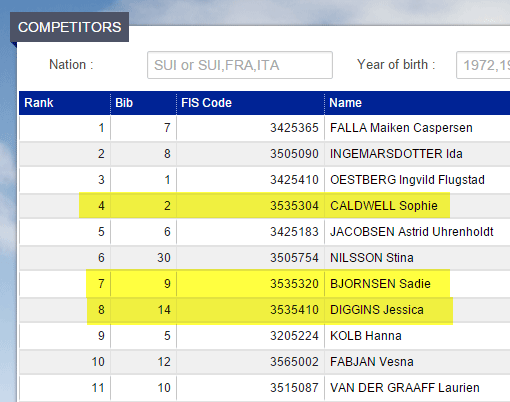Open INGEMARSDOTTER Ida's row
This screenshot has height=402, width=510.
(x=265, y=154)
